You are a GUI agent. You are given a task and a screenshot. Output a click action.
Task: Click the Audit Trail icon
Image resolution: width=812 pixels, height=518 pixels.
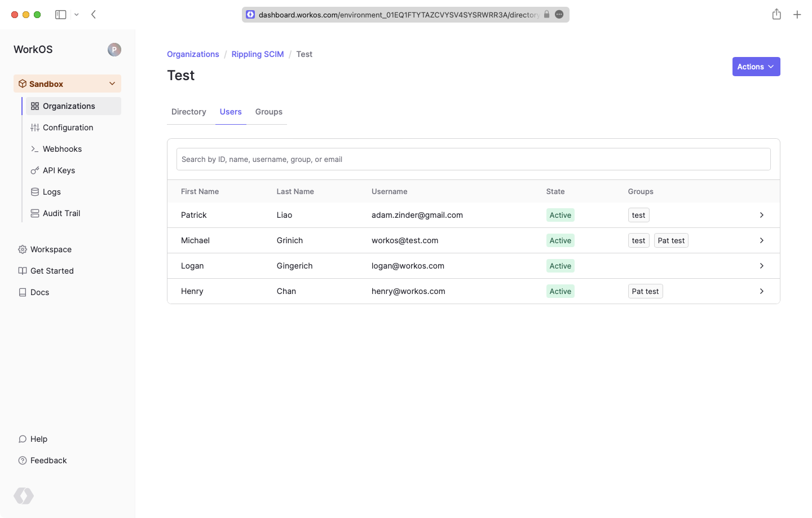click(35, 213)
